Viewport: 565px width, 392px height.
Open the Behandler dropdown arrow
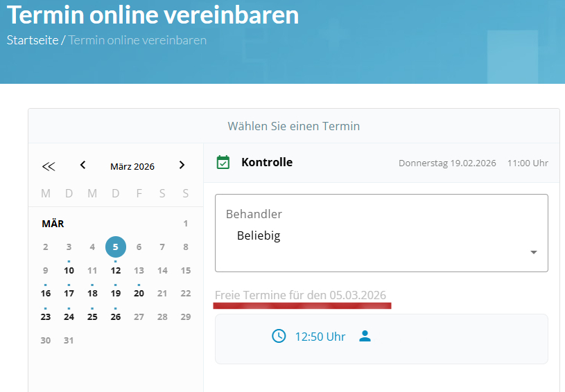pyautogui.click(x=533, y=252)
